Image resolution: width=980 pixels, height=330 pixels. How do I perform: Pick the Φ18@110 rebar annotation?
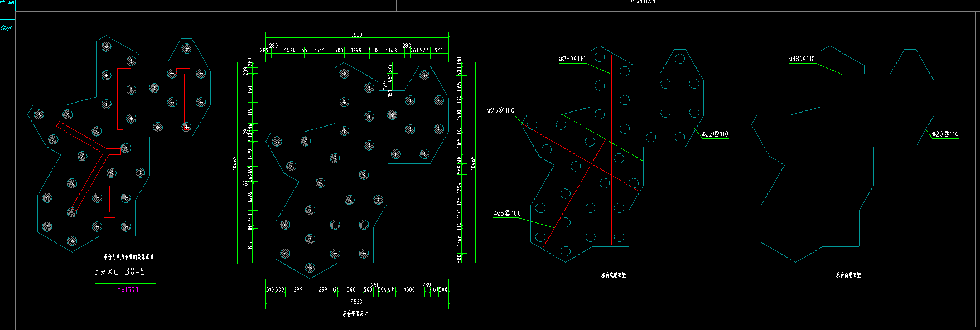pos(802,59)
